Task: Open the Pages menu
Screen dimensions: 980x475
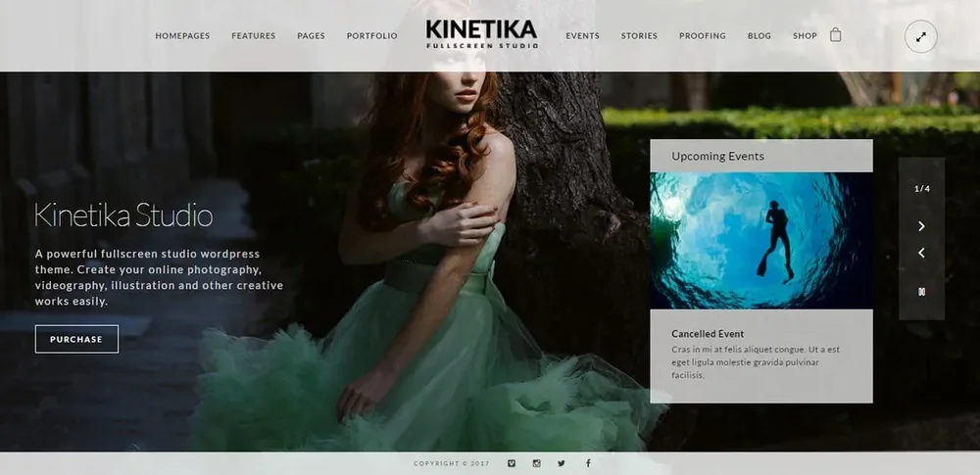Action: [312, 35]
